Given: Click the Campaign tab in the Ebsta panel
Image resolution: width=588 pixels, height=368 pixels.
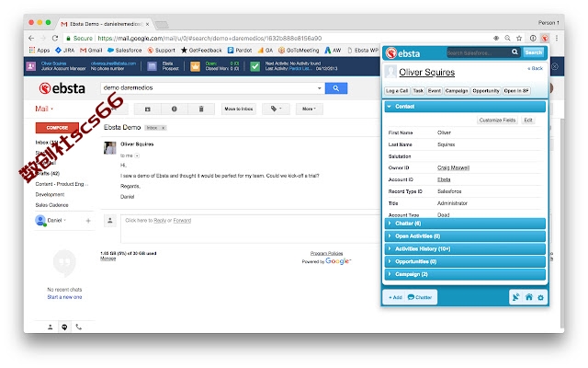Looking at the screenshot, I should [457, 91].
